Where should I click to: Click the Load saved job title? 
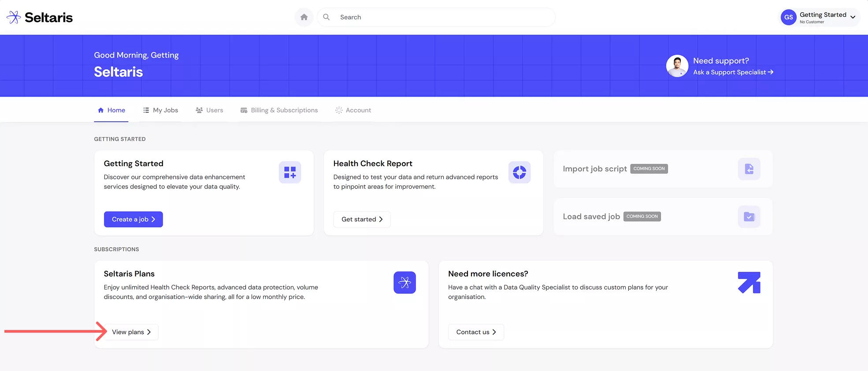pyautogui.click(x=591, y=216)
